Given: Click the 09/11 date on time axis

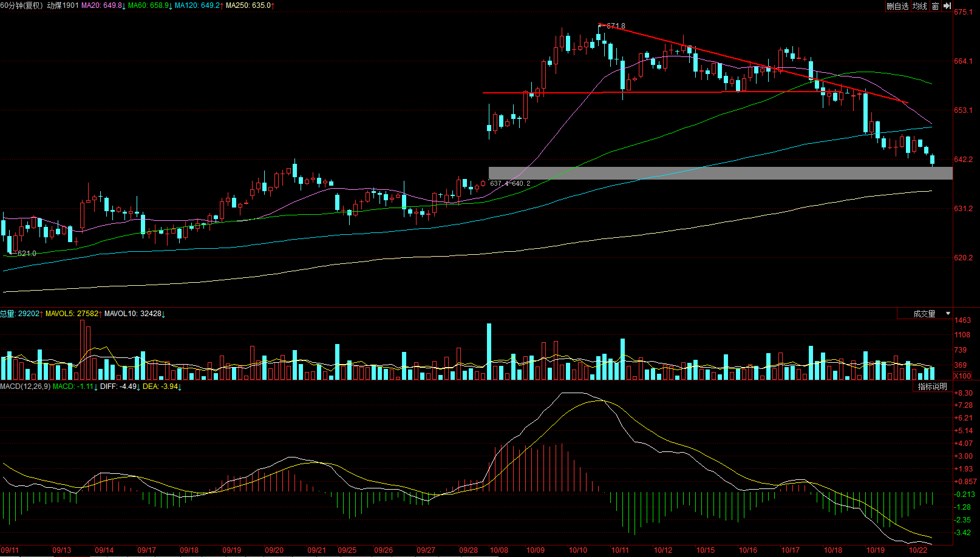Looking at the screenshot, I should coord(10,550).
